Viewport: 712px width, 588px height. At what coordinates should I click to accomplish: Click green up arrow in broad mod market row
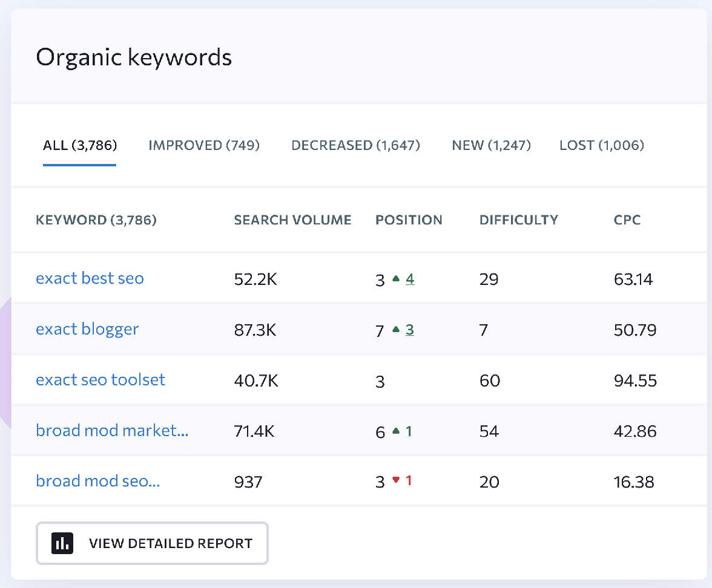(x=396, y=431)
